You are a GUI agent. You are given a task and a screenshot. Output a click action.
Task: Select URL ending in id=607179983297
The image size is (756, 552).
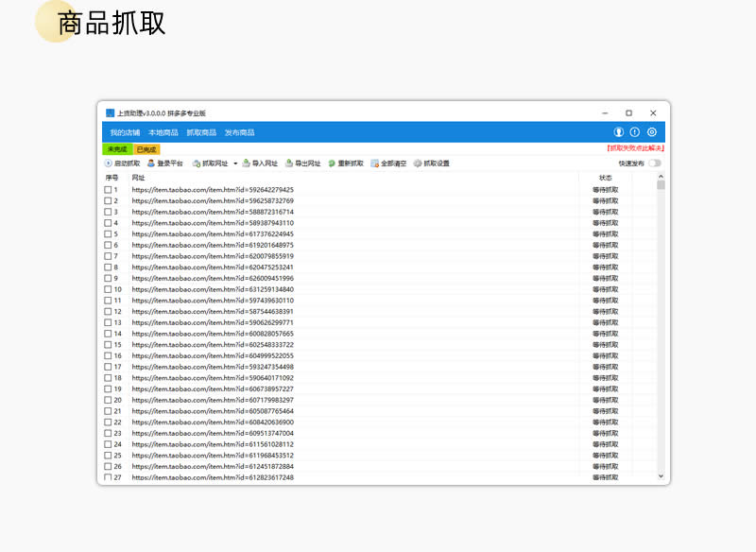click(x=213, y=401)
